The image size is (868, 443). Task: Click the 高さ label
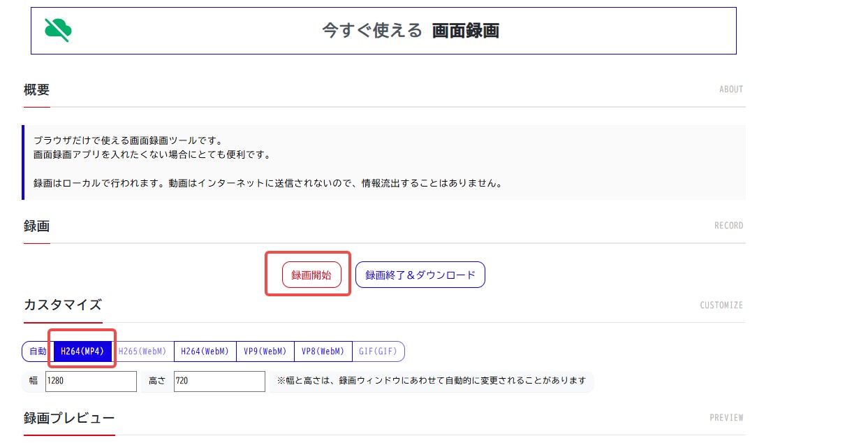click(158, 382)
